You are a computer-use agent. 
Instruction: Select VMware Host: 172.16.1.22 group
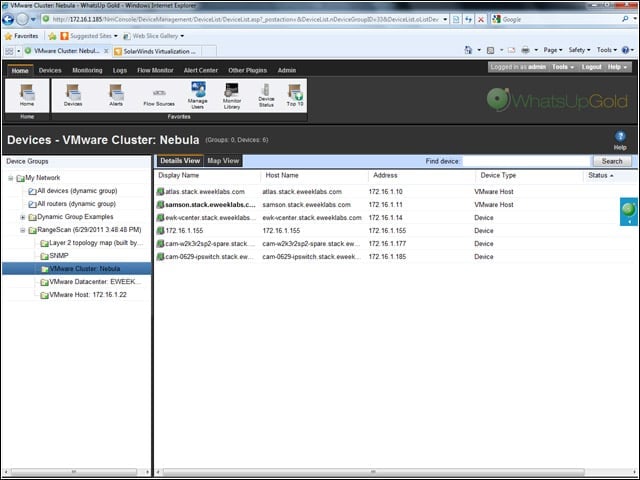[88, 295]
